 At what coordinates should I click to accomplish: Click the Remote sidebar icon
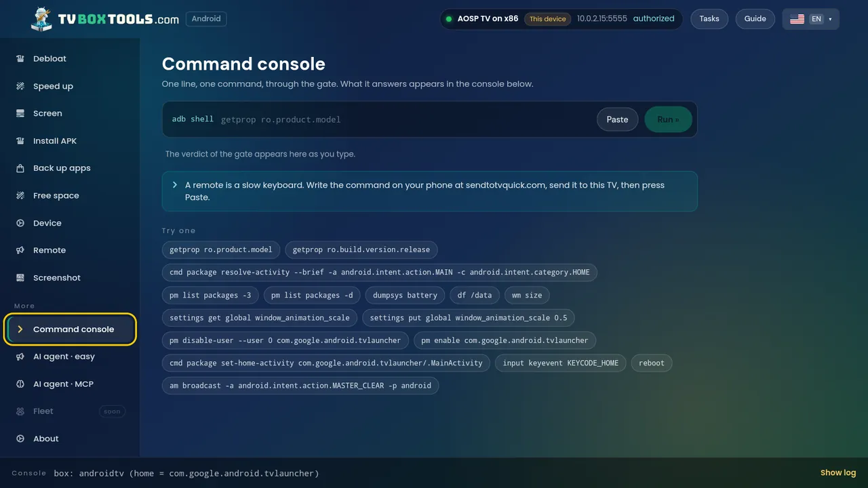(20, 250)
